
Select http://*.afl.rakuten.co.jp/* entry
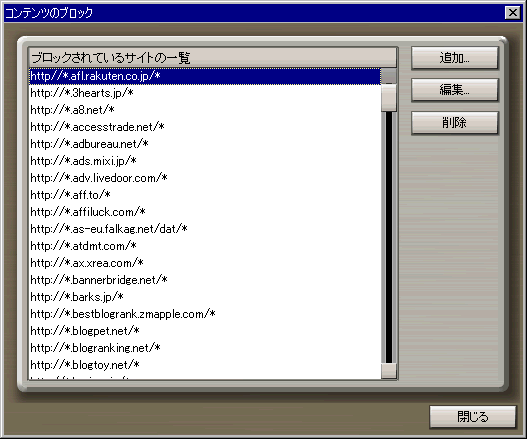[x=205, y=76]
